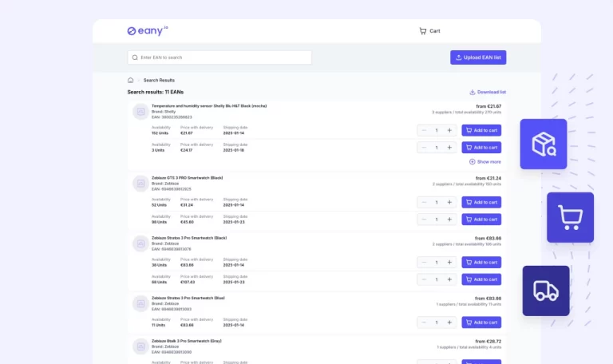Decrease quantity for Stratos 3 Pro Blue

click(x=424, y=322)
